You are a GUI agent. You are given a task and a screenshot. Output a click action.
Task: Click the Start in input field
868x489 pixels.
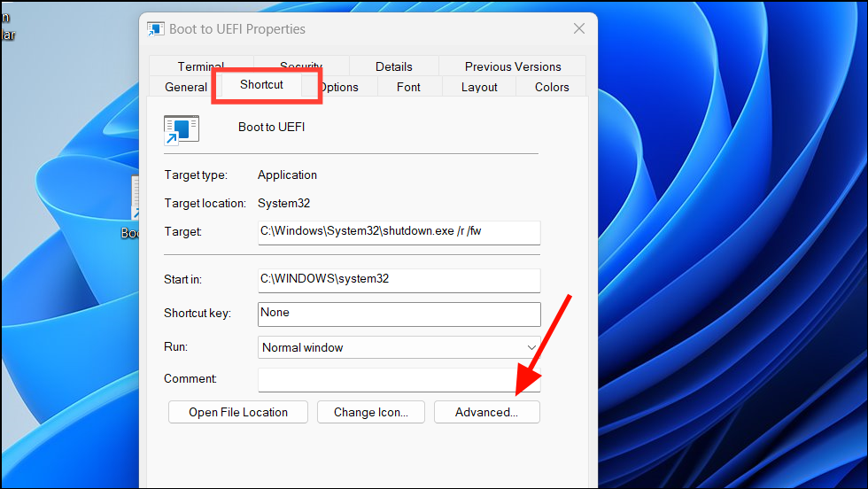point(399,280)
